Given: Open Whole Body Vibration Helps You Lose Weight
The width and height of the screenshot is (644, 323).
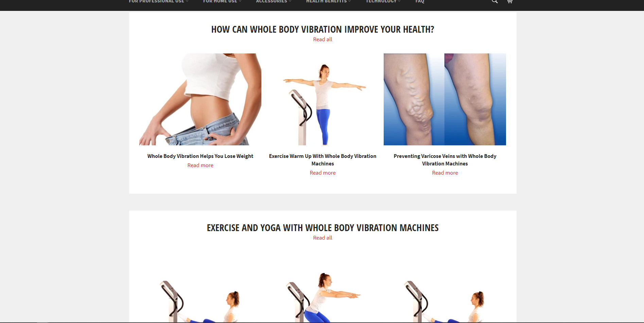Looking at the screenshot, I should click(200, 156).
